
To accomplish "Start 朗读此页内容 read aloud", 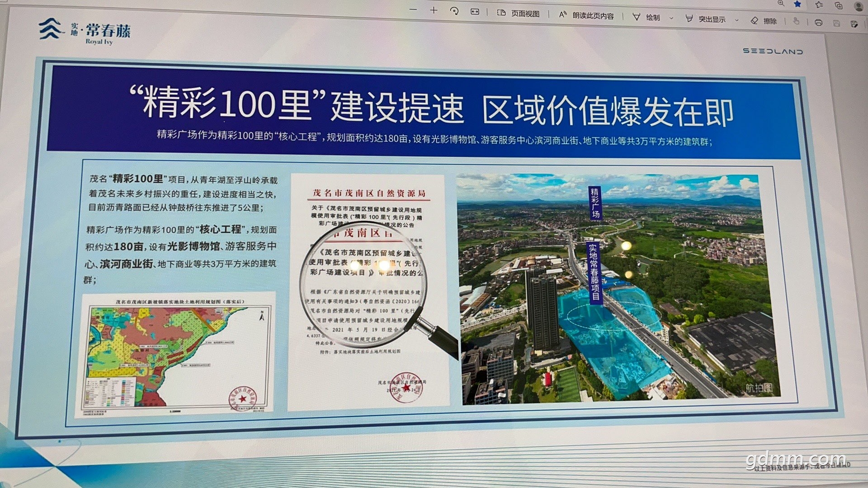I will (x=586, y=15).
